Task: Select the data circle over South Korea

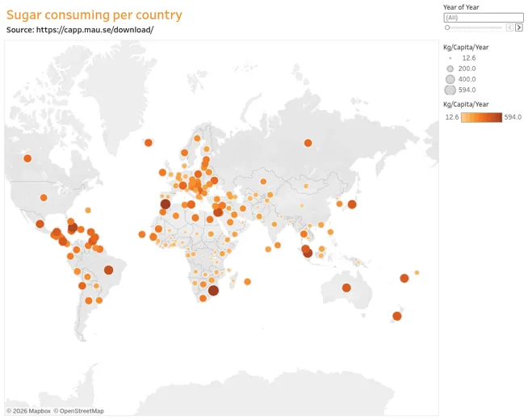Action: [339, 204]
